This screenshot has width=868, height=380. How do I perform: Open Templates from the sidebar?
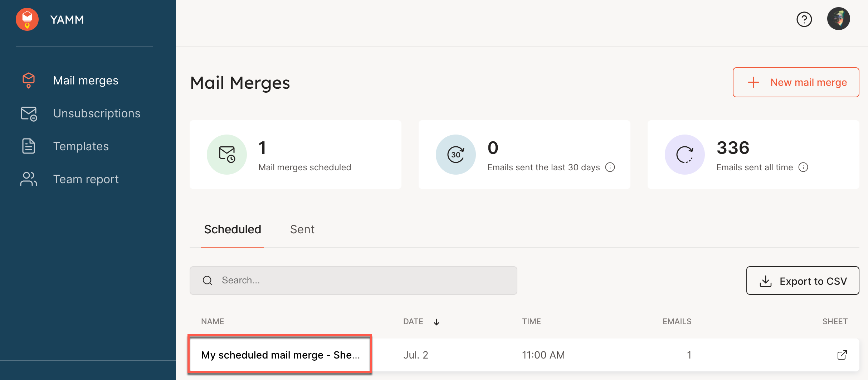point(81,146)
